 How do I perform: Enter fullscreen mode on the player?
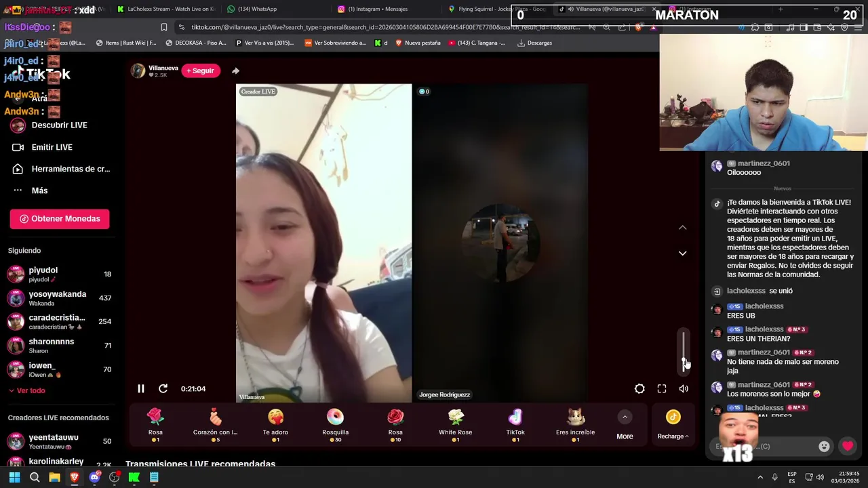point(662,388)
